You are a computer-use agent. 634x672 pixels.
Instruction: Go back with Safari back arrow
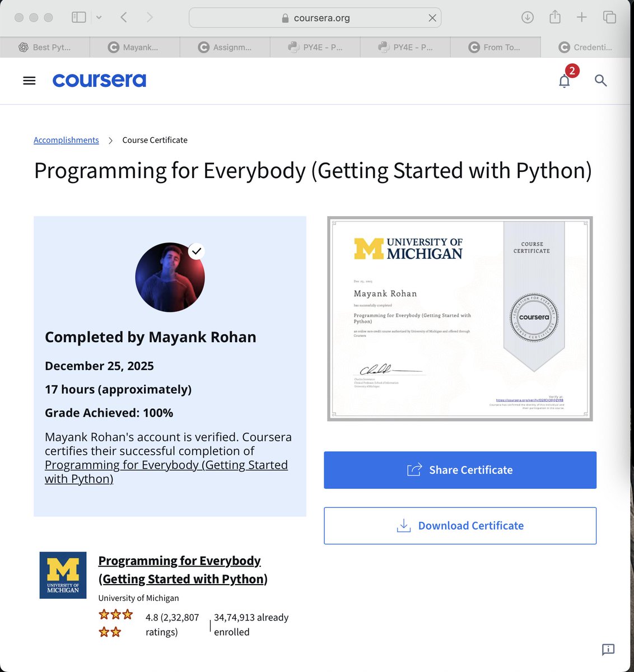click(124, 17)
